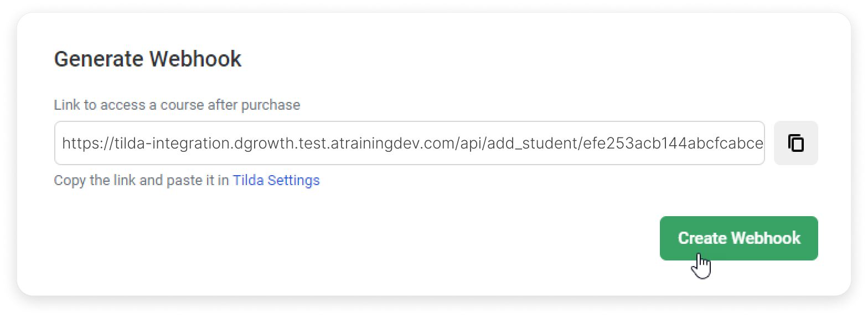Open the Tilda Settings link

[x=276, y=181]
